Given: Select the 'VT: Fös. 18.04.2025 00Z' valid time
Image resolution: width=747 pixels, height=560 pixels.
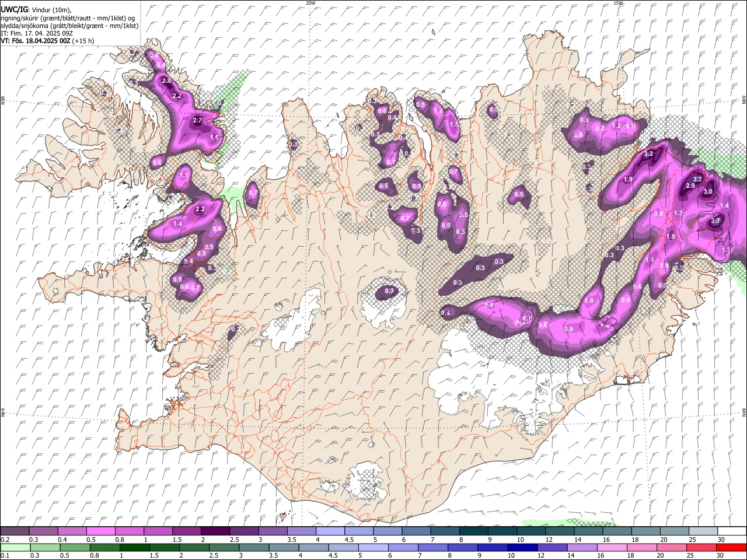Looking at the screenshot, I should pos(36,41).
